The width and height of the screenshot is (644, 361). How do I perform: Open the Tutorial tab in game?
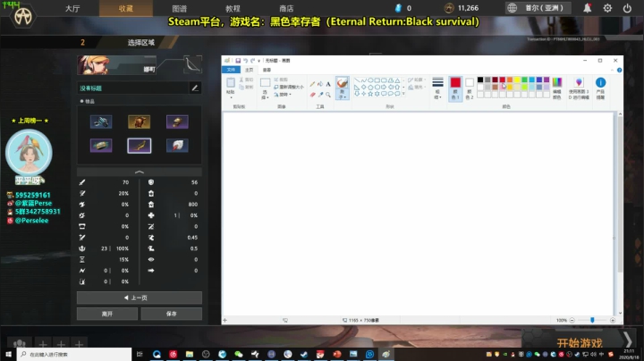tap(233, 8)
